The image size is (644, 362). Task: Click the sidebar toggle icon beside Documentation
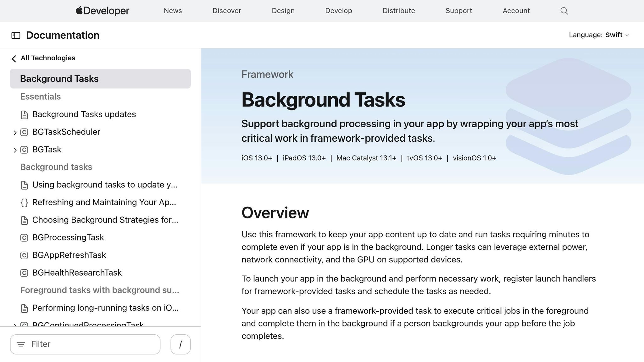coord(16,35)
